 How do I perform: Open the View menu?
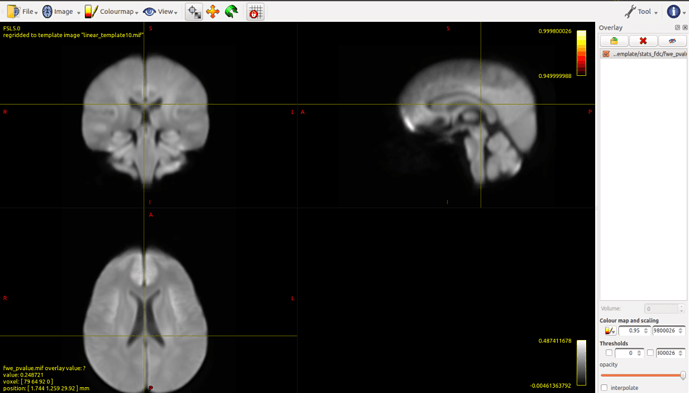click(160, 11)
